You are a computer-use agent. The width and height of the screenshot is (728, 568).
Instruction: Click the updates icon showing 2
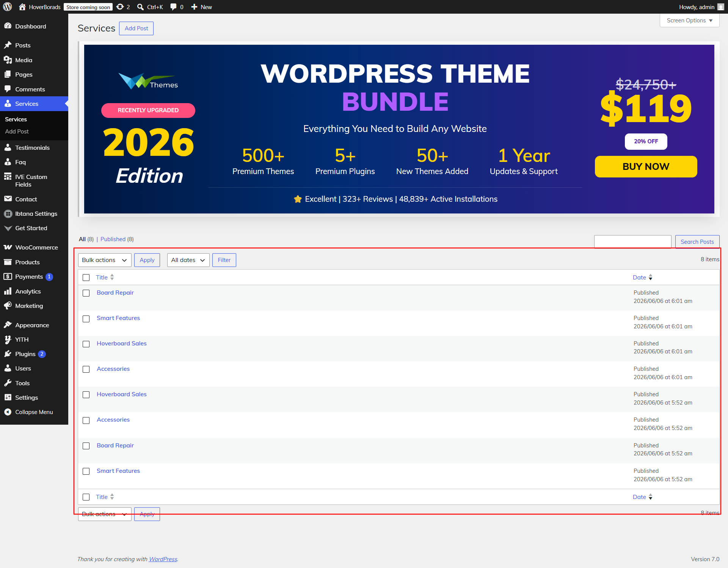(120, 7)
